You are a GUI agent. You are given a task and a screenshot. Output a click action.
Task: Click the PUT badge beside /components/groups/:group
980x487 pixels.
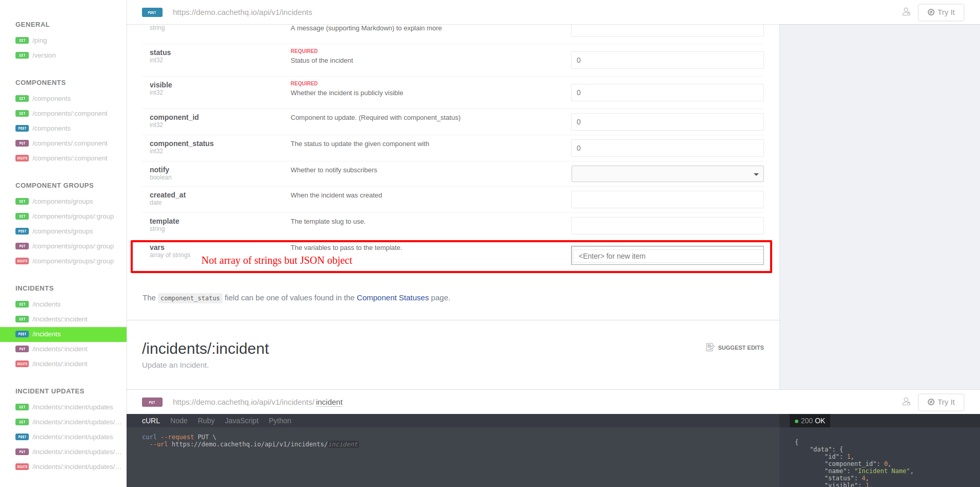(x=22, y=246)
